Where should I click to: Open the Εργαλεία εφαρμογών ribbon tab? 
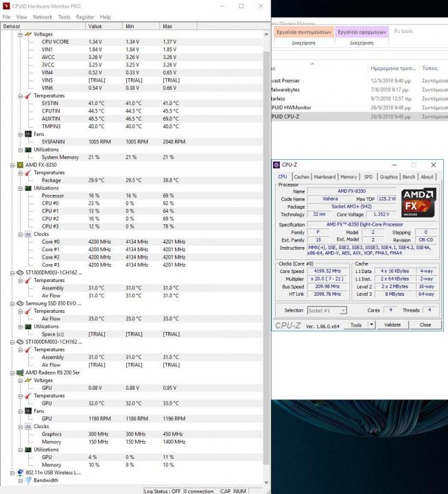tap(362, 32)
